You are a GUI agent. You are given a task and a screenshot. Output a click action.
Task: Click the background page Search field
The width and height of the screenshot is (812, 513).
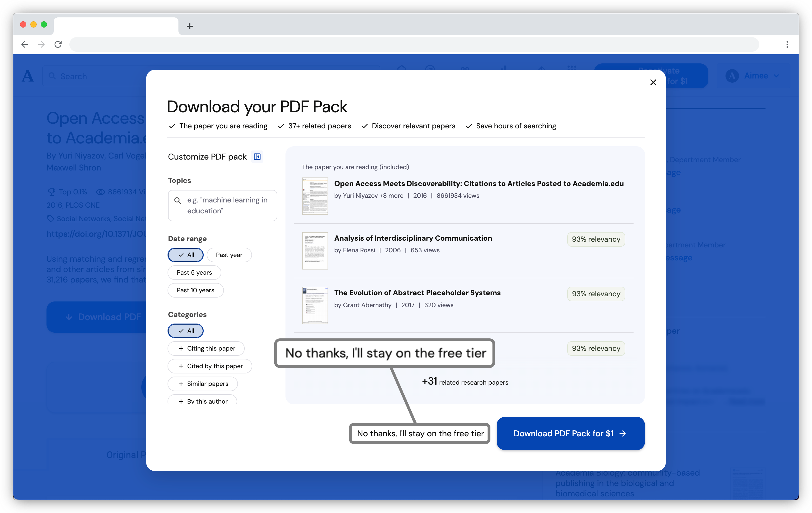(x=94, y=76)
